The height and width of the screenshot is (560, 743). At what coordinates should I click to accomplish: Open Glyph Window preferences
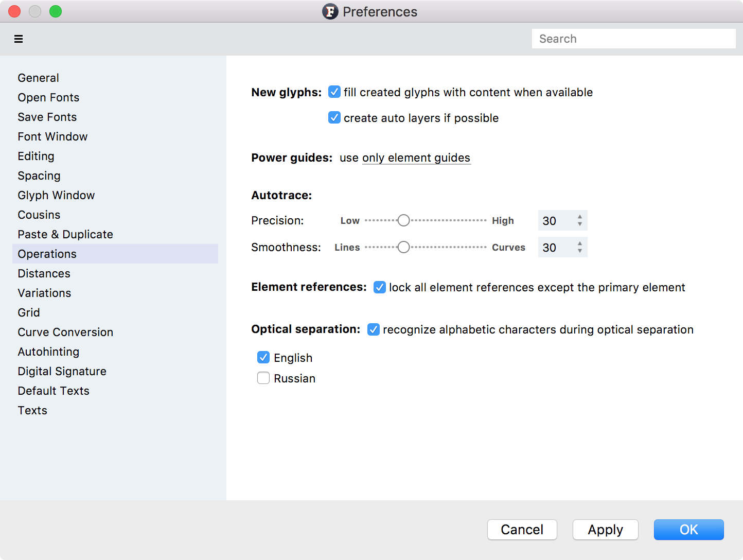click(115, 195)
